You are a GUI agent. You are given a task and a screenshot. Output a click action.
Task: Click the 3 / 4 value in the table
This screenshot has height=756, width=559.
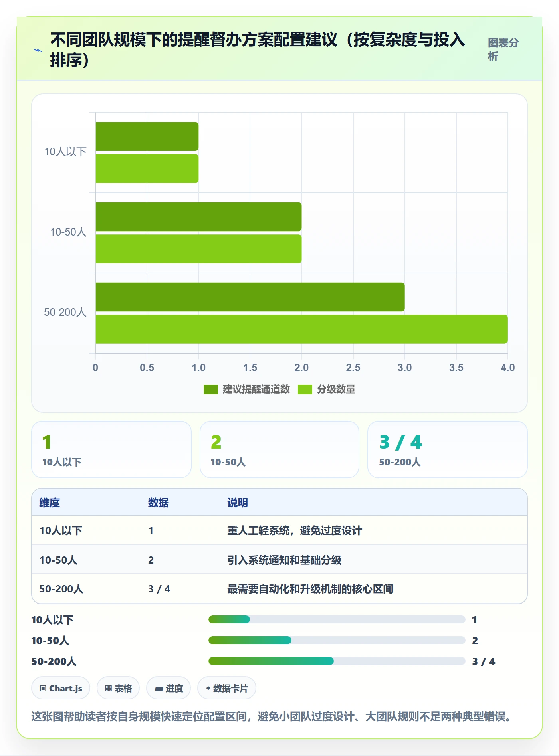coord(159,589)
